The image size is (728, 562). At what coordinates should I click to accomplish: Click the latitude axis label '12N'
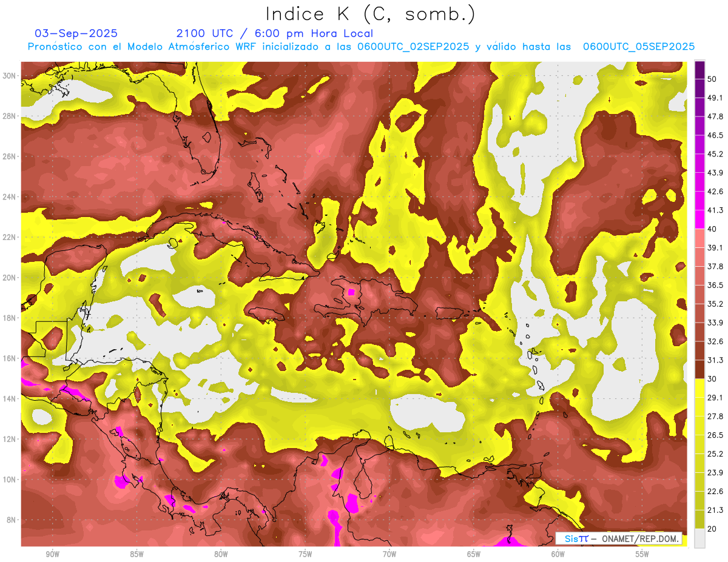click(x=10, y=439)
